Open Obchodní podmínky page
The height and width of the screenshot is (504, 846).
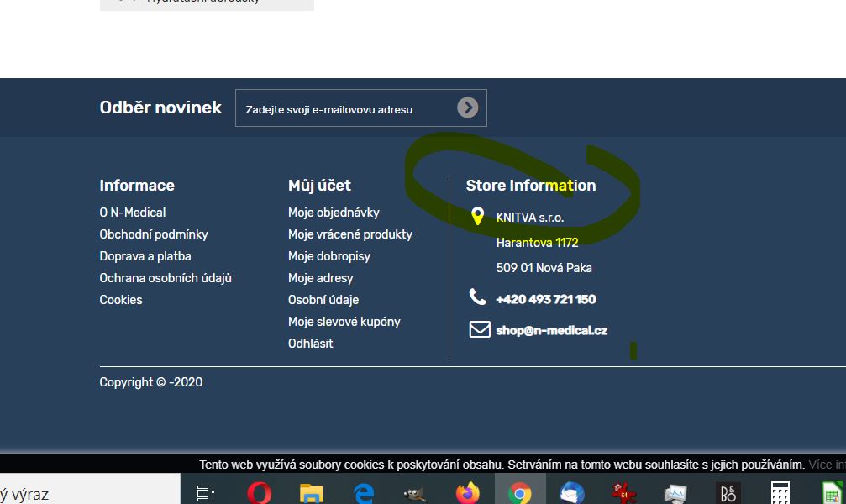[x=154, y=234]
